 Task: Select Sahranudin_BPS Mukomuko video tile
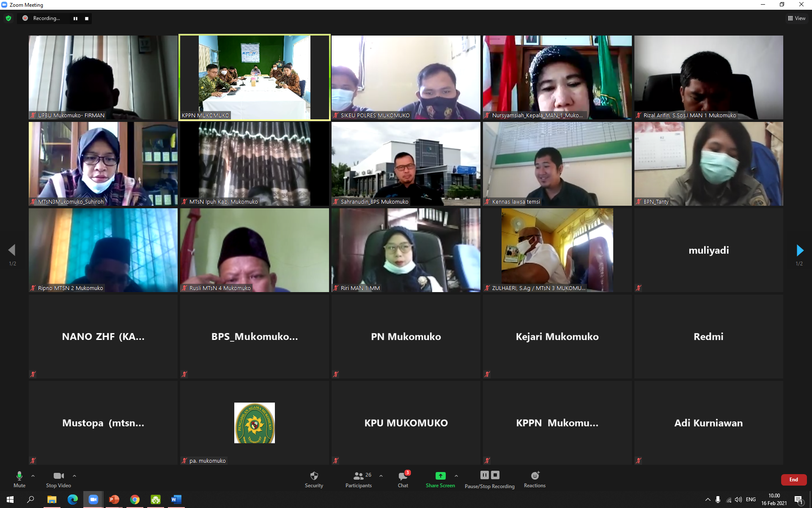406,164
